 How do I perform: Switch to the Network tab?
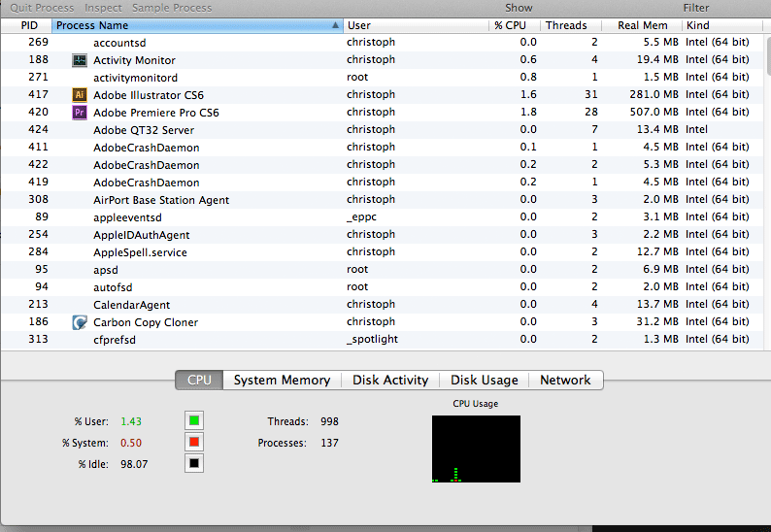click(565, 381)
